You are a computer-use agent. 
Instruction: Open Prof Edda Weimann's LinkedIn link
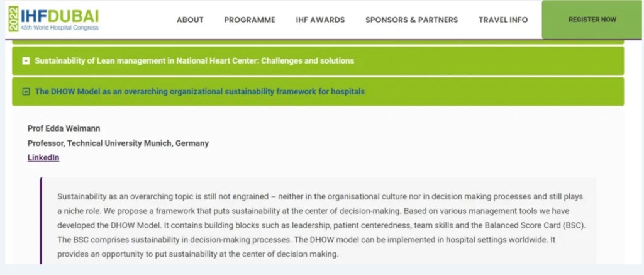pyautogui.click(x=43, y=158)
